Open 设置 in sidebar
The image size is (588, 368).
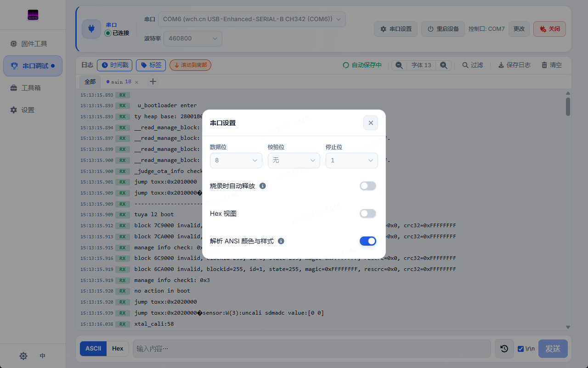[x=33, y=110]
